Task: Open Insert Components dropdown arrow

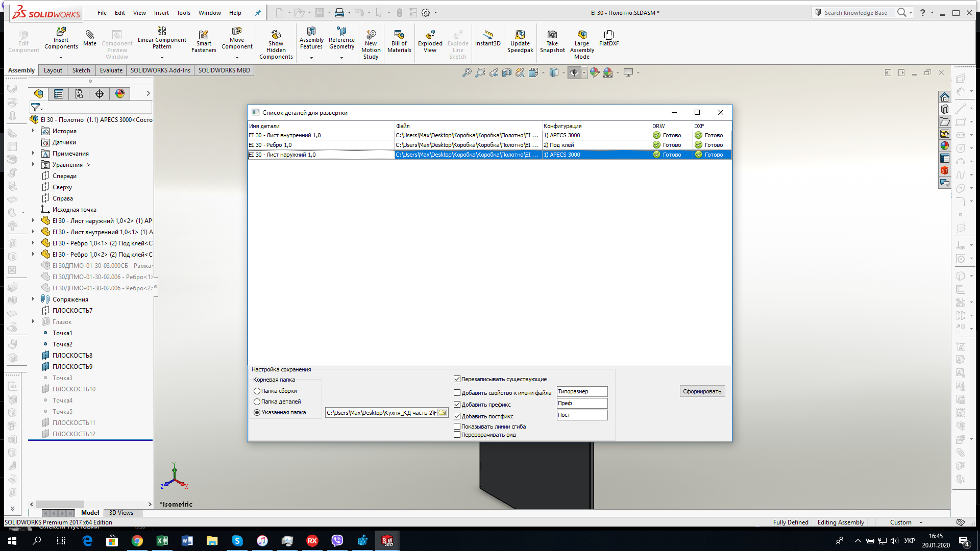Action: (x=61, y=58)
